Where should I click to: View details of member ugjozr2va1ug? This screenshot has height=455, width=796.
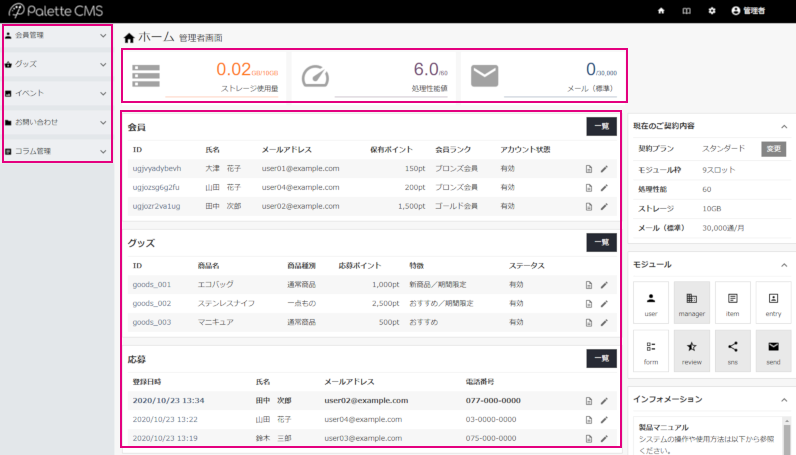pos(589,207)
